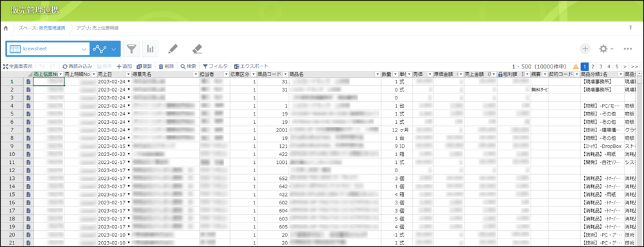Open record detail icon in row 12
The image size is (644, 247).
click(28, 170)
